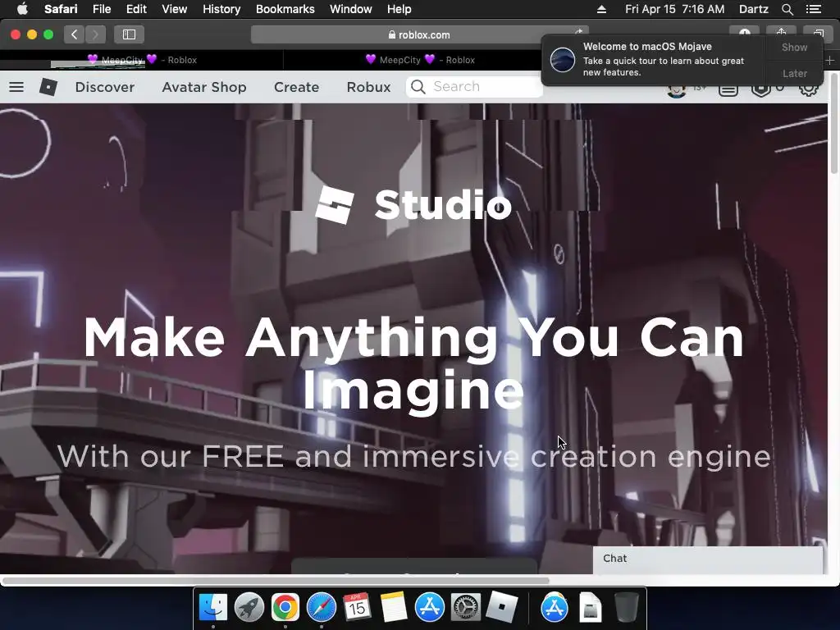Open the History menu
The height and width of the screenshot is (630, 840).
coord(221,9)
